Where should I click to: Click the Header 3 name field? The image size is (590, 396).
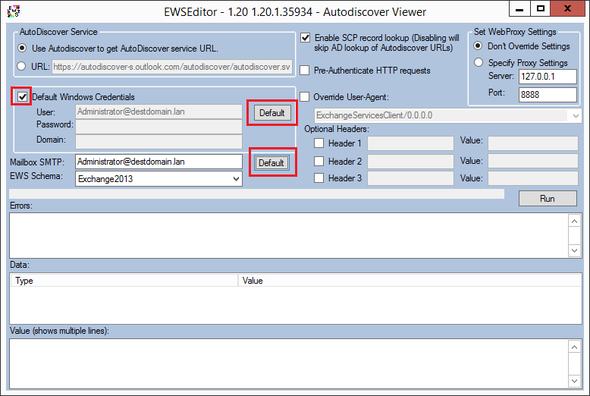coord(411,178)
